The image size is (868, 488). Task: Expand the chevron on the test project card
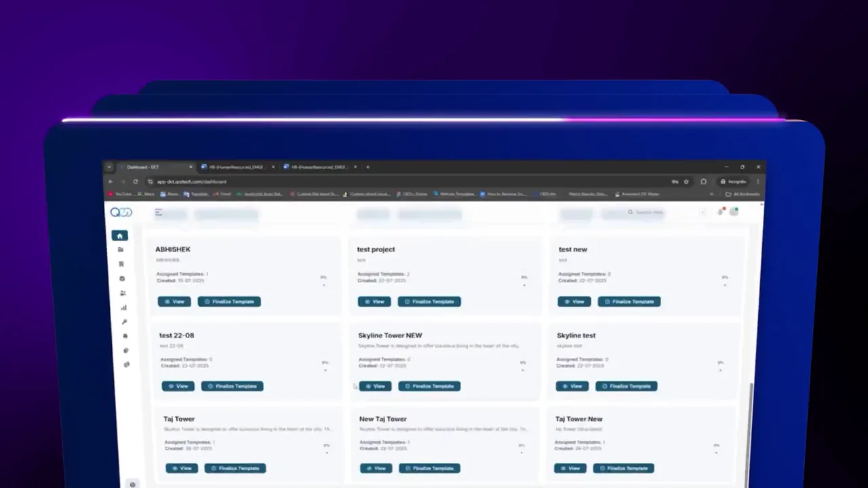pyautogui.click(x=524, y=285)
